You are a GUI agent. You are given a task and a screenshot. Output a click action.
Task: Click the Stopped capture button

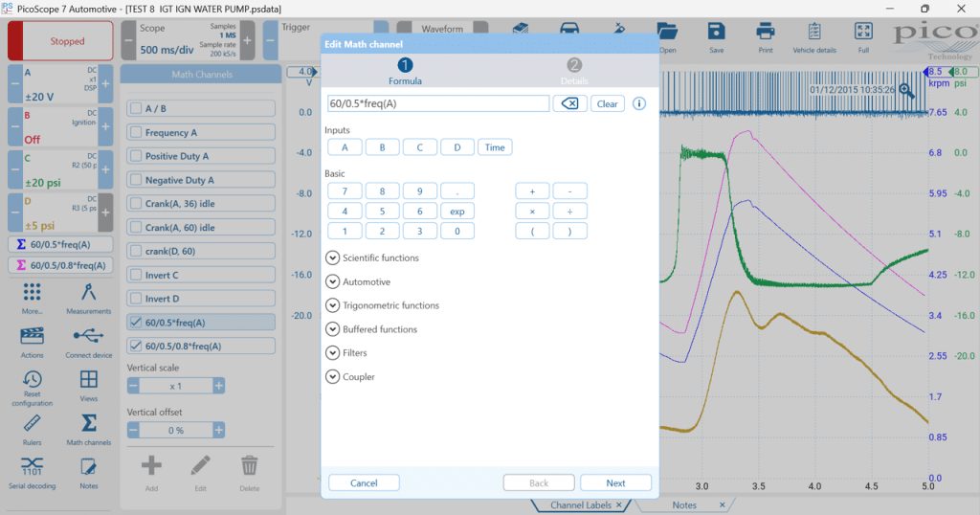click(60, 40)
